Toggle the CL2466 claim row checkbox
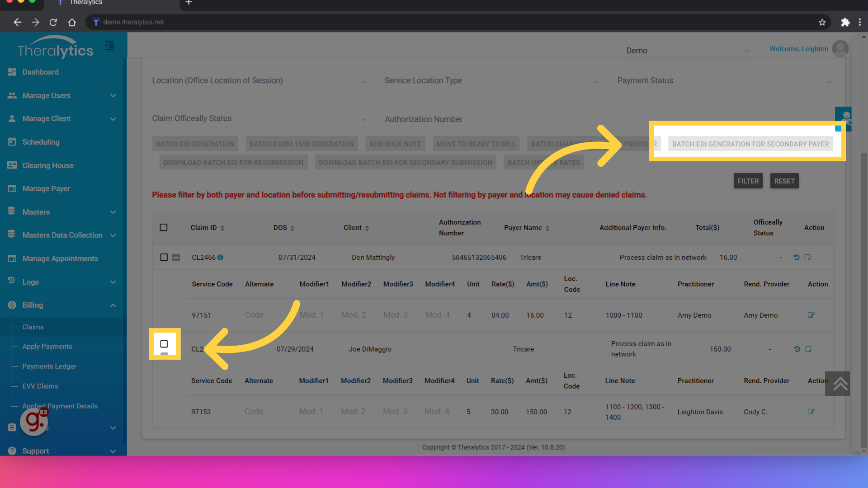 [x=163, y=258]
